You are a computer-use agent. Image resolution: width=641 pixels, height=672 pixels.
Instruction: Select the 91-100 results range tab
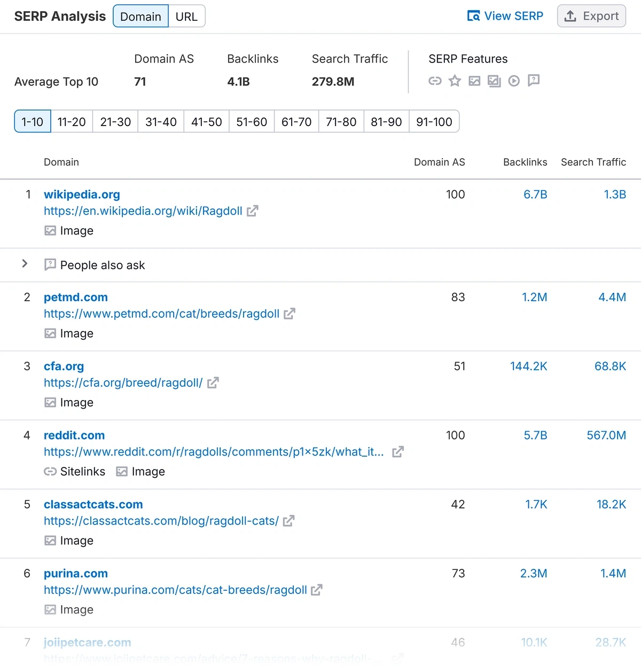[x=434, y=122]
